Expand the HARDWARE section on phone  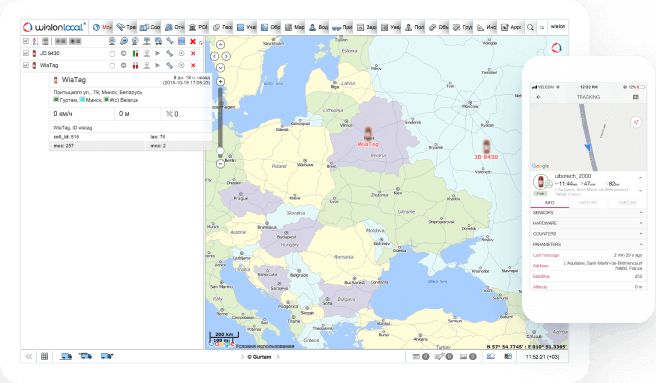(x=587, y=223)
